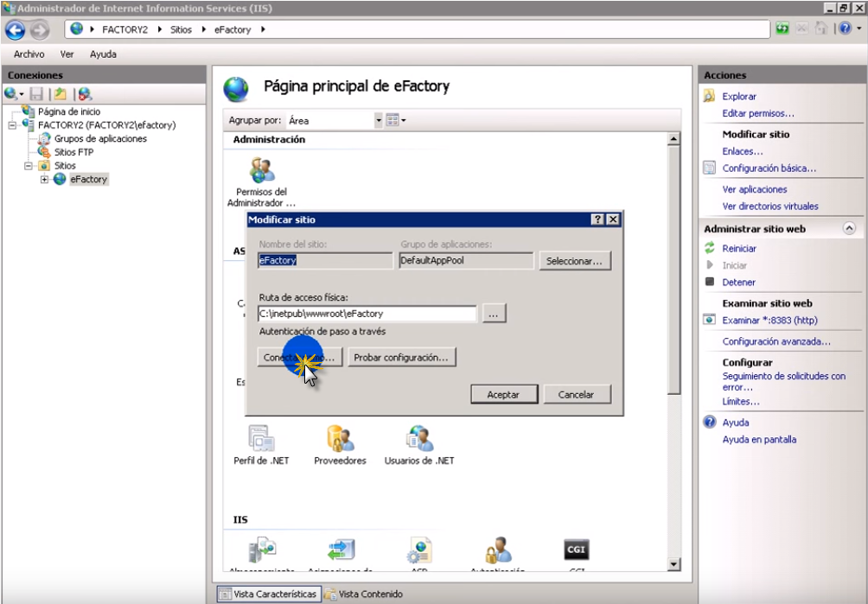Click the Reiniciar site action
The height and width of the screenshot is (604, 868).
coord(738,249)
